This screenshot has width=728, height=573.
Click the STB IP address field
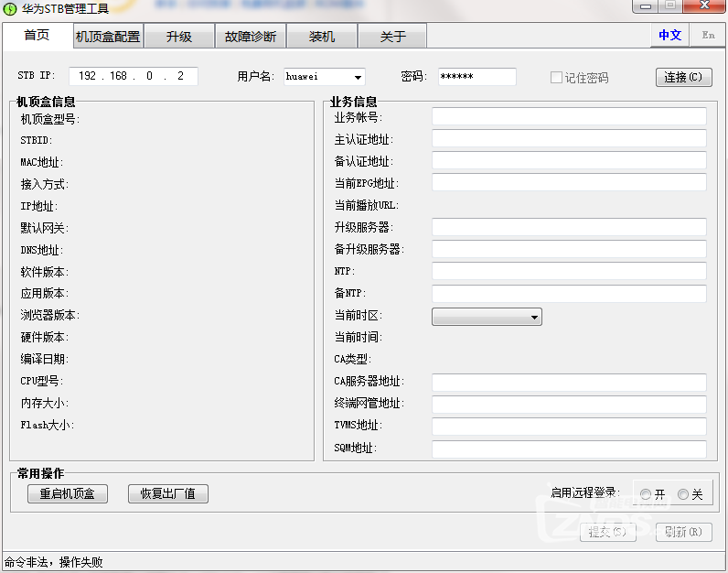tap(134, 76)
